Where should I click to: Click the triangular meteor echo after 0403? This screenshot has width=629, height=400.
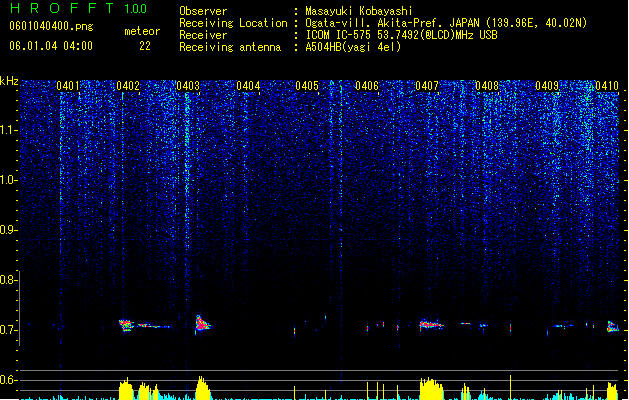tap(203, 323)
